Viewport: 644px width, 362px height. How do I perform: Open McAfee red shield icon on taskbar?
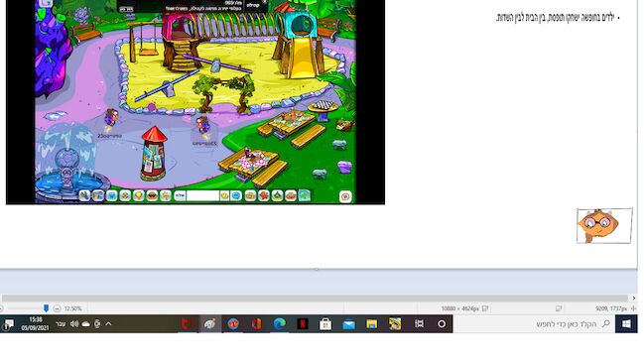pyautogui.click(x=188, y=324)
